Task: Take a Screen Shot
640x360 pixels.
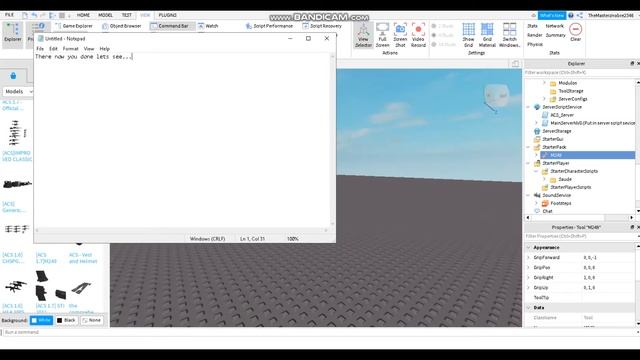Action: pyautogui.click(x=400, y=35)
